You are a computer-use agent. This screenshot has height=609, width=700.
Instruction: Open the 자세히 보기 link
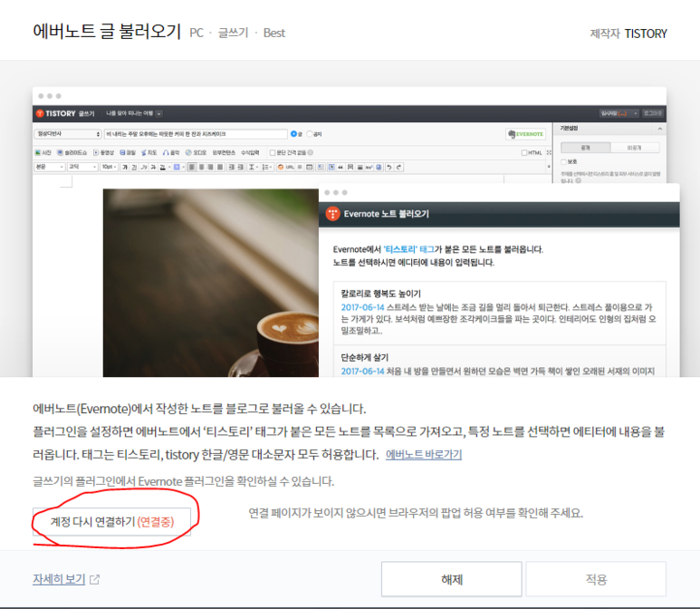pos(59,579)
